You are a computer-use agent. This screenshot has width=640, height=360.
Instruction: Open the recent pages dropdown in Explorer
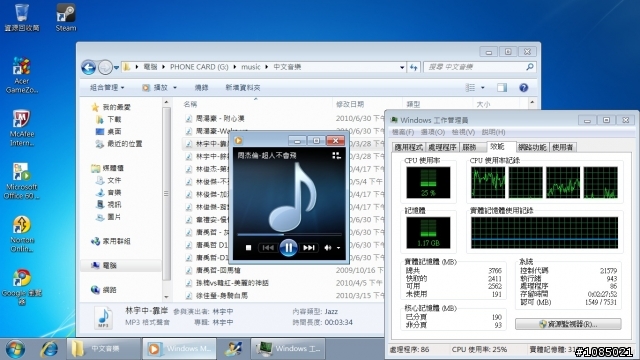point(116,68)
